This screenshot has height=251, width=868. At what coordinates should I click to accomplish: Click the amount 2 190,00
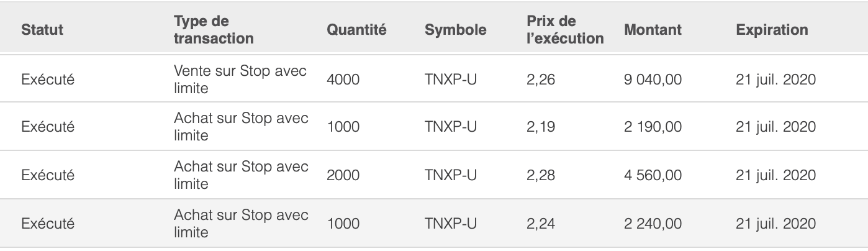pyautogui.click(x=653, y=127)
